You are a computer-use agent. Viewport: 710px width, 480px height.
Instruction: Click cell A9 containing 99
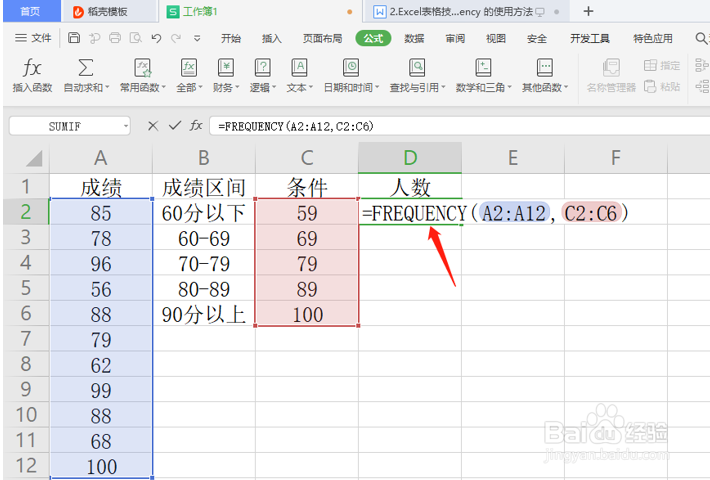[x=101, y=389]
